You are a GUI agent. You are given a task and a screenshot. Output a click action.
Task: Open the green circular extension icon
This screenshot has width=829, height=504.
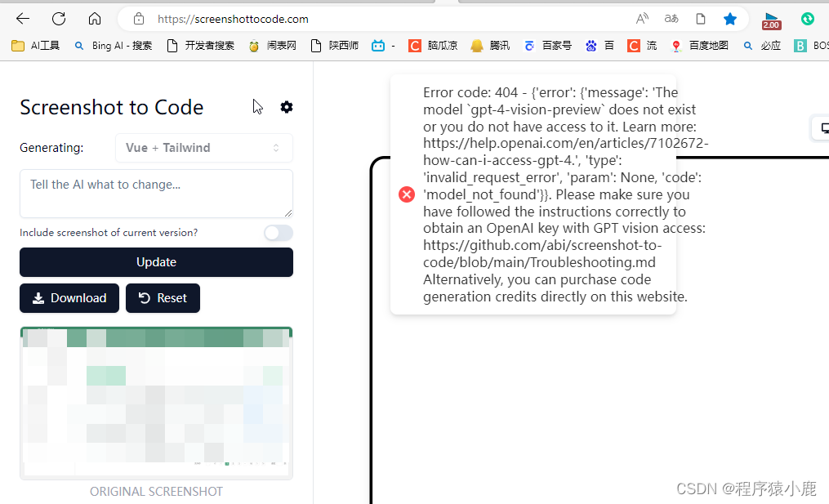click(807, 19)
